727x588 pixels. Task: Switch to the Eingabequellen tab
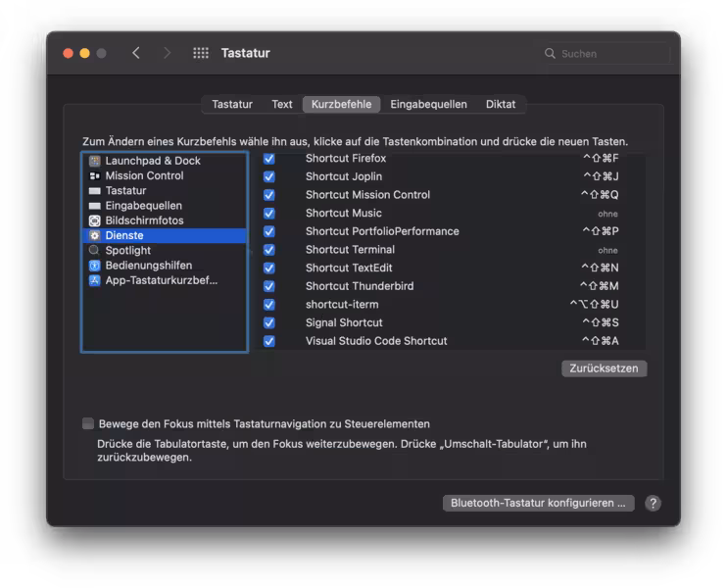tap(428, 104)
